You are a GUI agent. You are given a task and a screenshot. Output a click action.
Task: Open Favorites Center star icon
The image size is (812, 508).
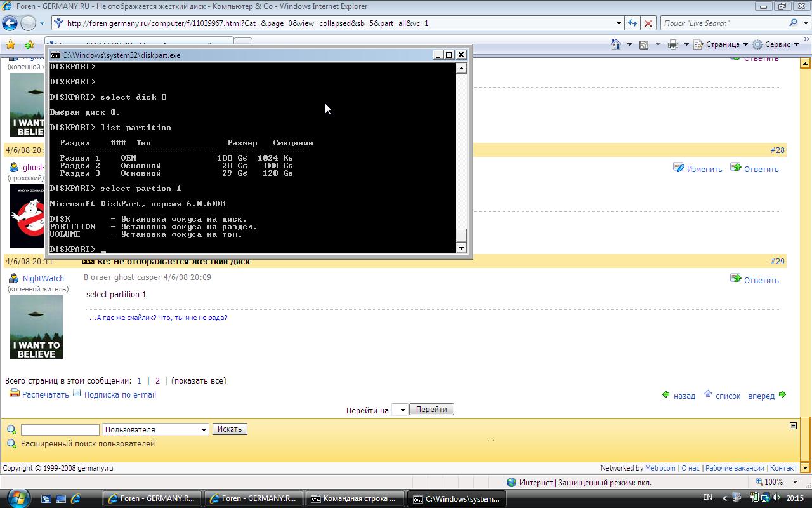[10, 44]
